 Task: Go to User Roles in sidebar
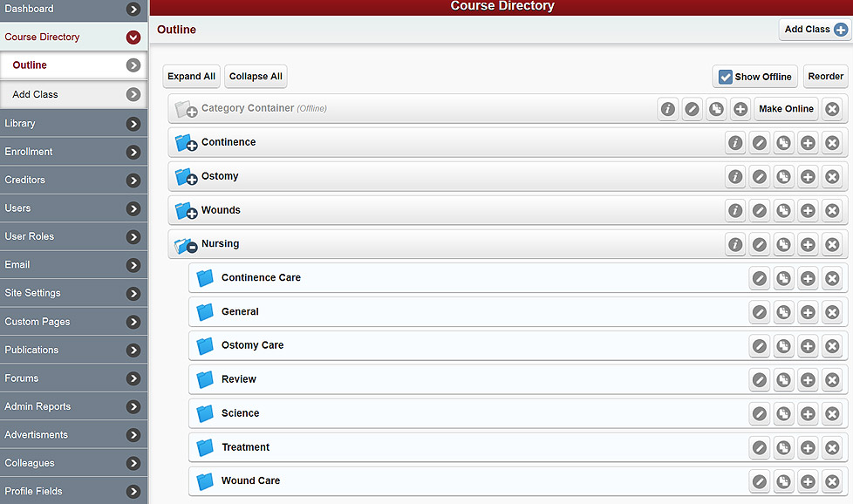pos(73,236)
